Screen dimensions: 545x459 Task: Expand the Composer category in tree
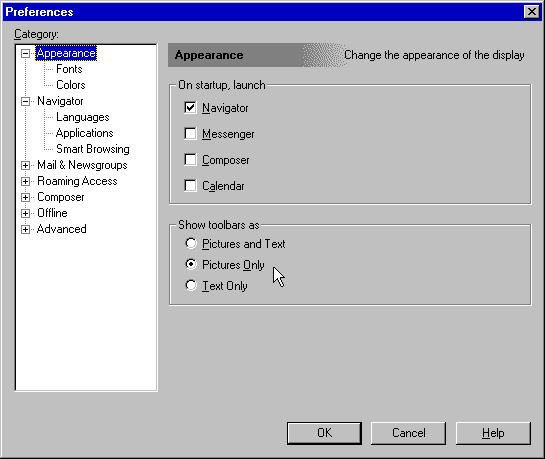tap(25, 197)
